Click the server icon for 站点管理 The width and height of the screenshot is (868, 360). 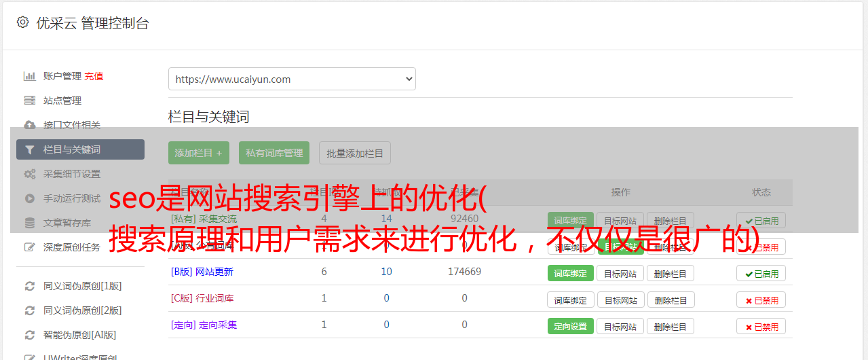point(29,101)
